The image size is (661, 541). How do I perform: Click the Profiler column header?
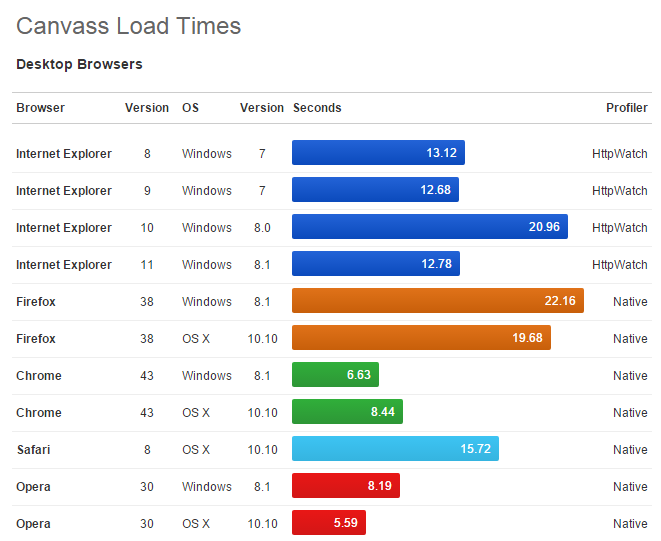click(x=626, y=108)
